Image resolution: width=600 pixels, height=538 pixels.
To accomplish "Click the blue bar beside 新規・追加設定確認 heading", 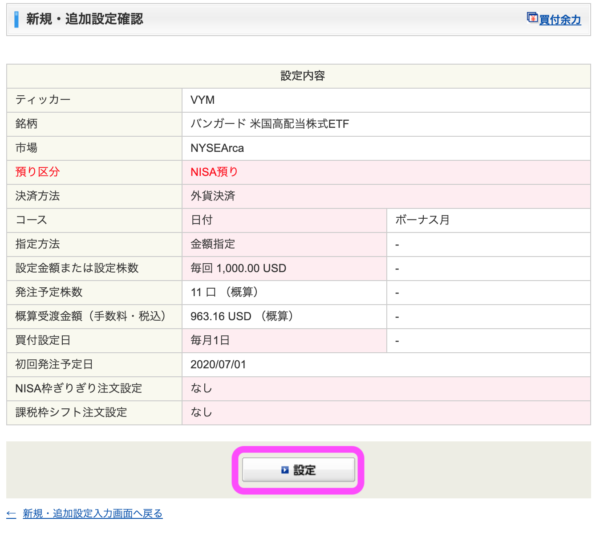I will click(16, 20).
